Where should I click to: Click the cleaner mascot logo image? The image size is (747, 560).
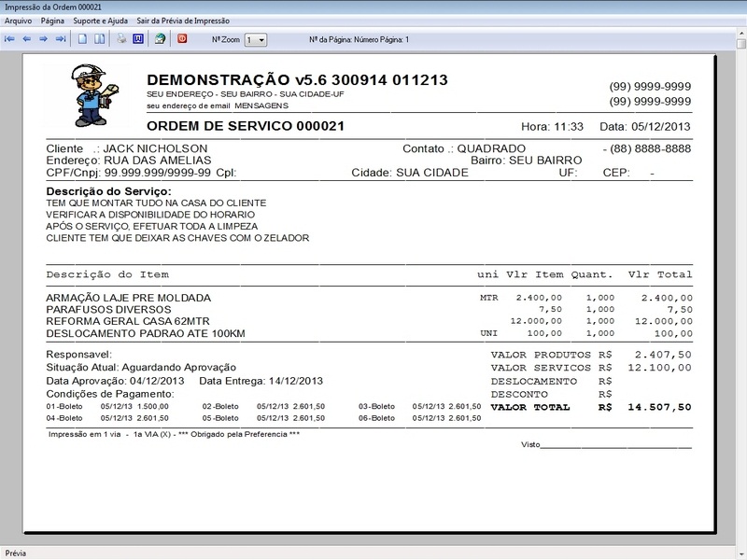[x=89, y=89]
